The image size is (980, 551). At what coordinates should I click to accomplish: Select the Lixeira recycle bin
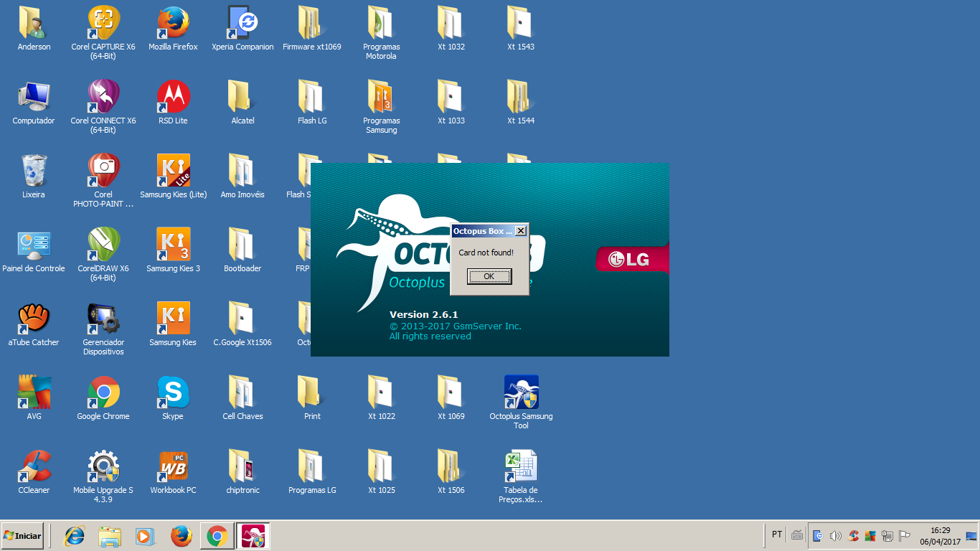[x=34, y=176]
